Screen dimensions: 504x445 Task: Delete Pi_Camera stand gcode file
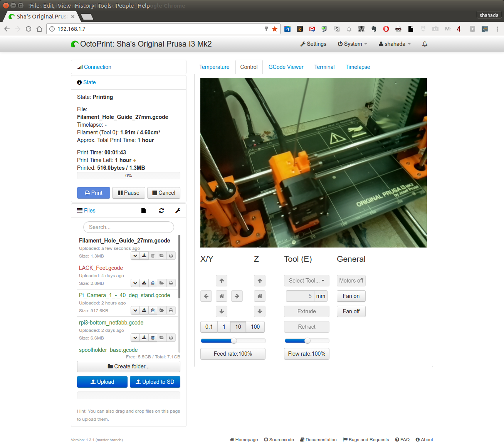(x=153, y=310)
